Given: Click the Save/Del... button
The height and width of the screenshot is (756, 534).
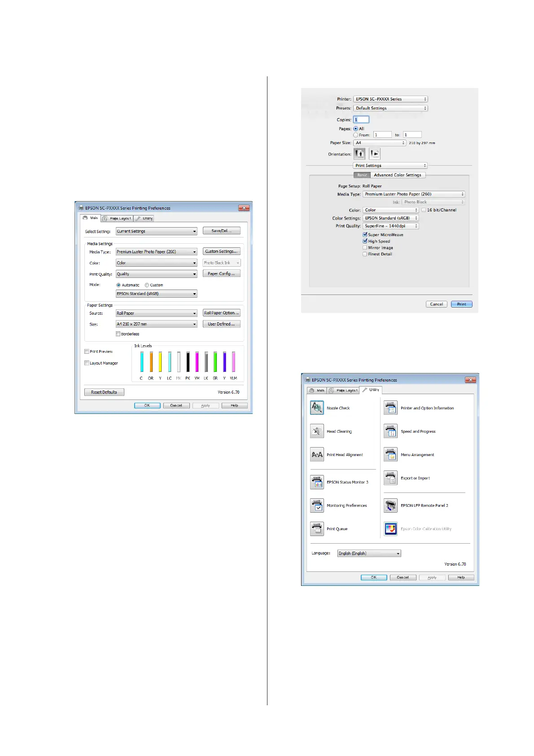Looking at the screenshot, I should (221, 231).
